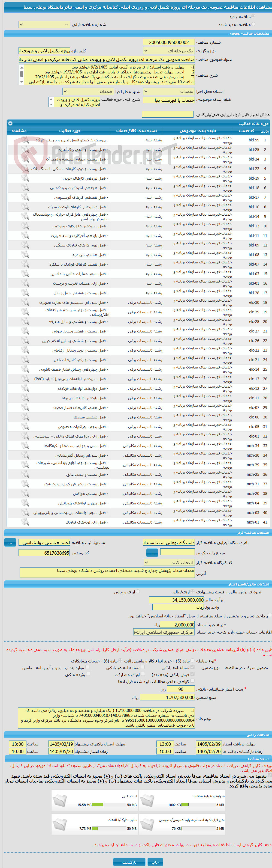Open استان محل اجرا dropdown
Image resolution: width=272 pixels, height=868 pixels.
[169, 91]
